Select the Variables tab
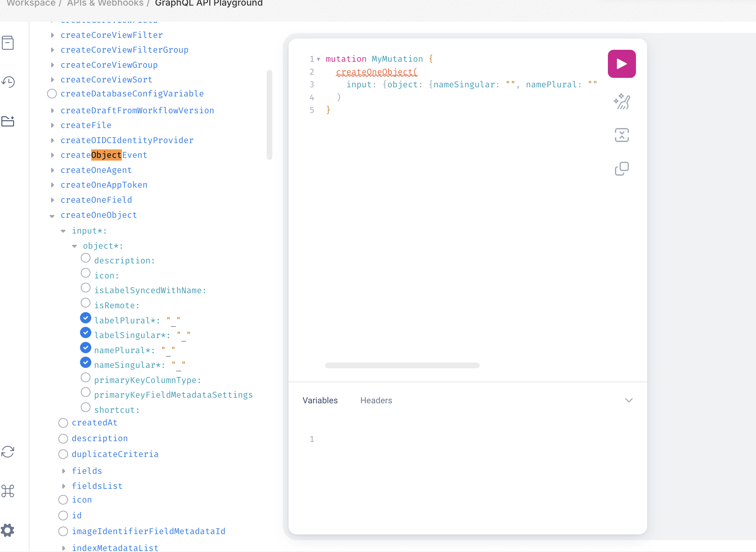Image resolution: width=756 pixels, height=552 pixels. [x=320, y=400]
